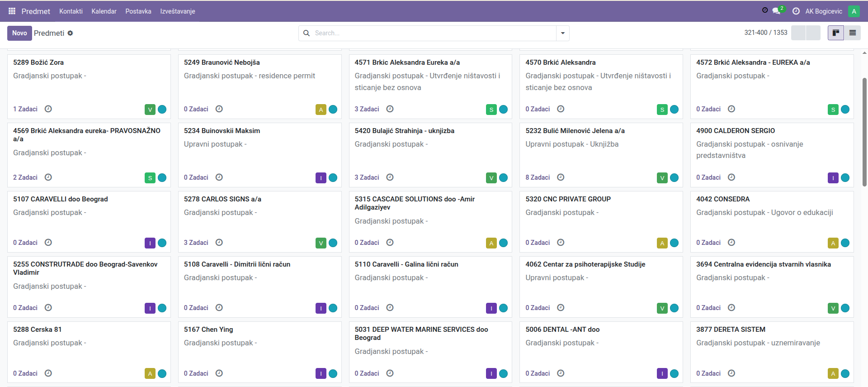Toggle status dot on 5288 Cerska 81 card
Image resolution: width=868 pixels, height=387 pixels.
pyautogui.click(x=162, y=374)
